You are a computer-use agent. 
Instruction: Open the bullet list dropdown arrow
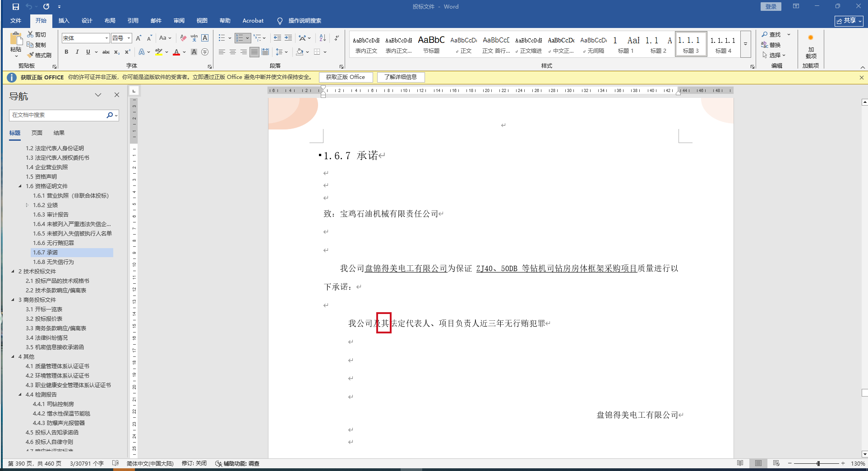tap(230, 38)
